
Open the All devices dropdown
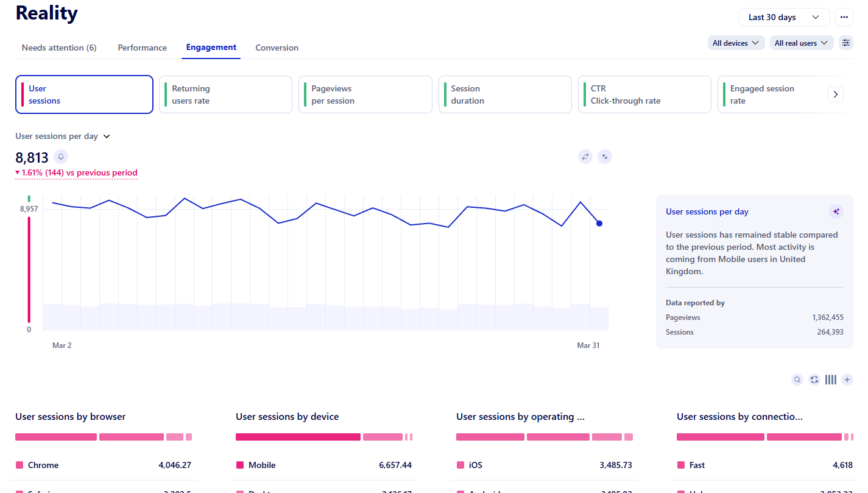pos(736,43)
